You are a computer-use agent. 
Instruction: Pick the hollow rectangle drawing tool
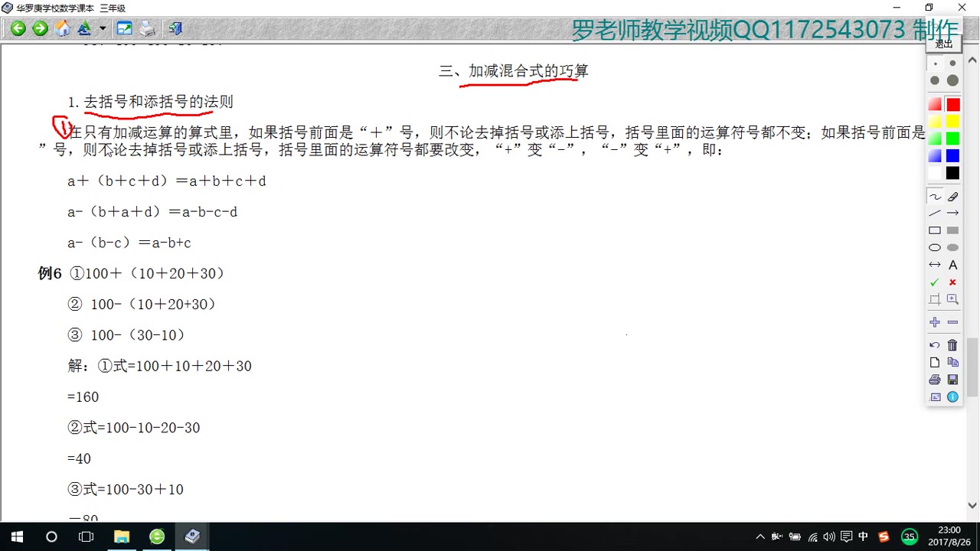[x=935, y=230]
